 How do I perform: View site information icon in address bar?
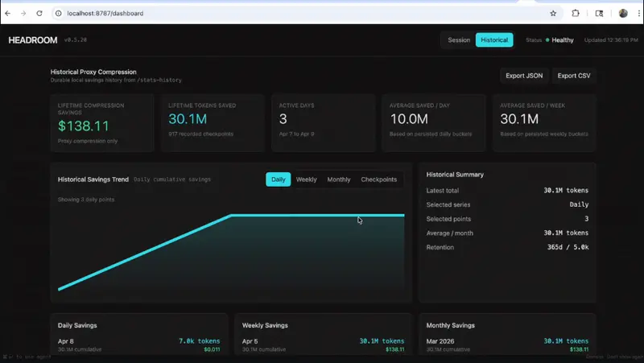[x=59, y=13]
